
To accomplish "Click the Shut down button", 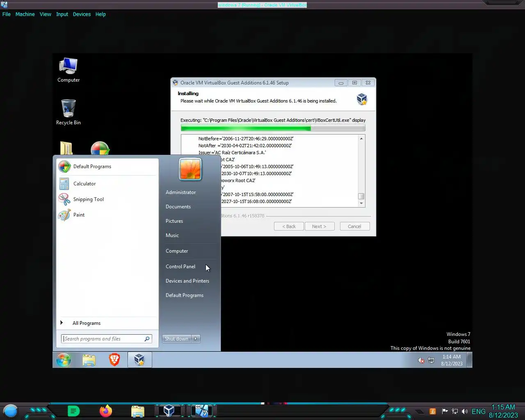I will point(176,339).
